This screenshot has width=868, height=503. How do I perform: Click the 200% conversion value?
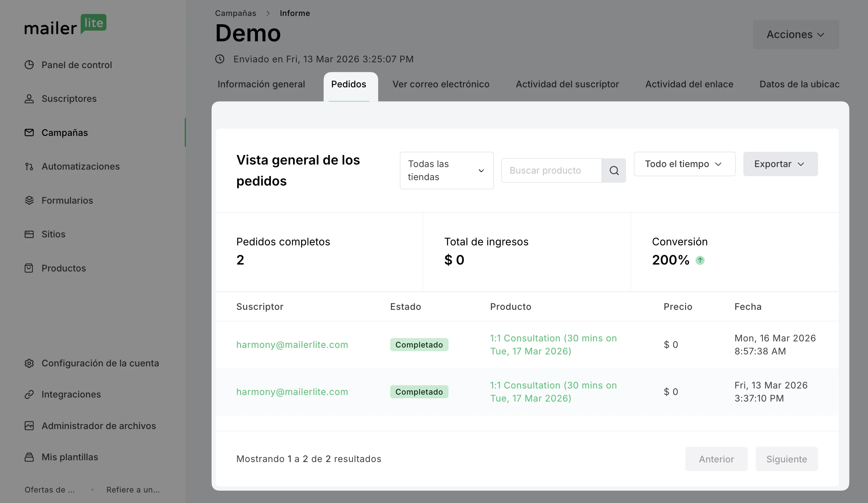671,260
